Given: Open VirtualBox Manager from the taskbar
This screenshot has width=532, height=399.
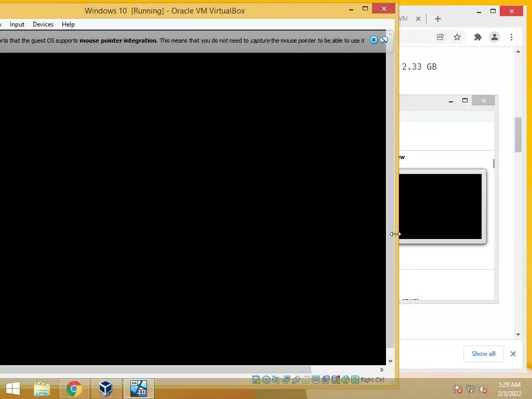Looking at the screenshot, I should point(106,389).
